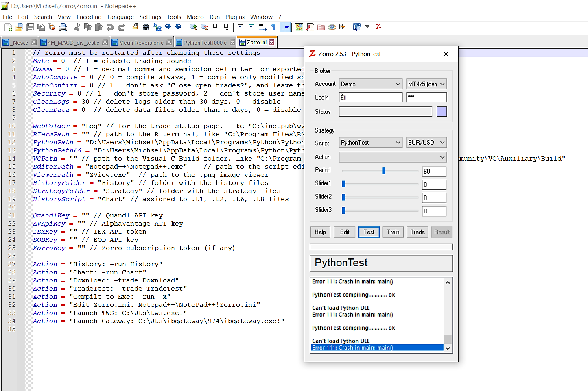Click the Login user name field
Image resolution: width=588 pixels, height=391 pixels.
(371, 97)
